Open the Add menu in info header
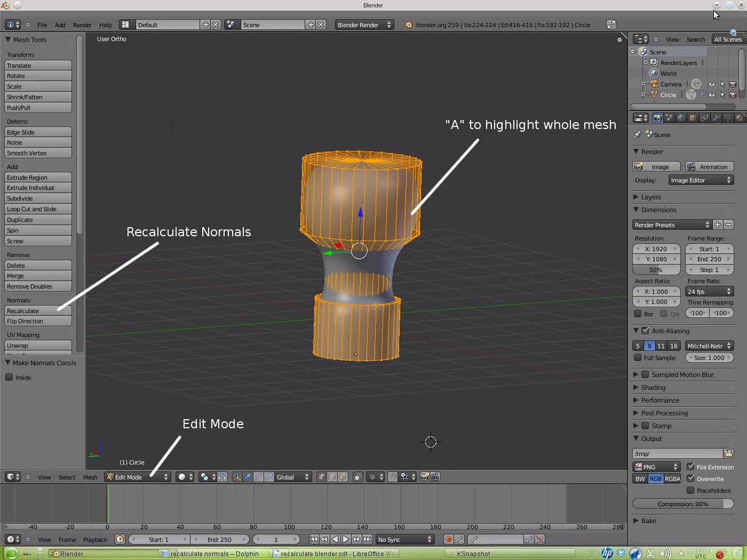 click(x=60, y=25)
